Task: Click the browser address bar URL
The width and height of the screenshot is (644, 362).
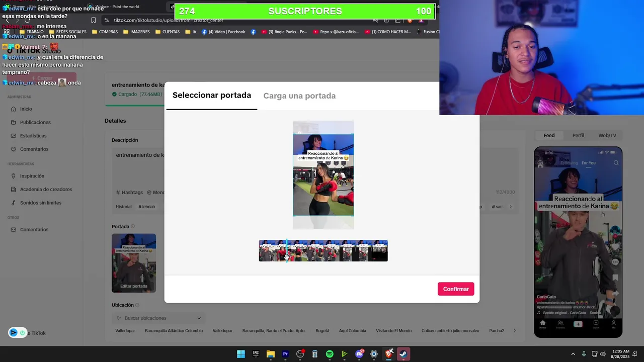Action: [x=168, y=20]
